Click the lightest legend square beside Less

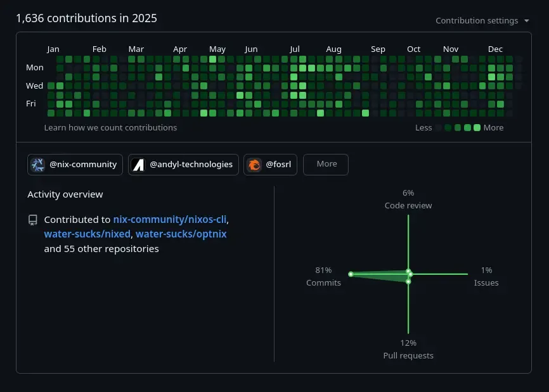439,128
